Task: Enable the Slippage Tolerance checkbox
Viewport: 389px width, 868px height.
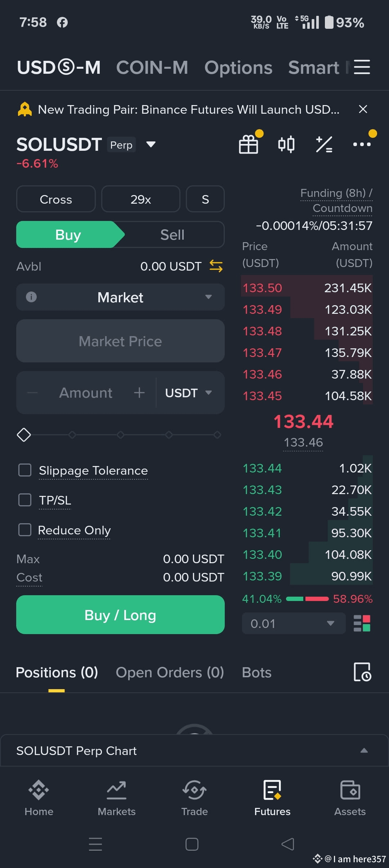Action: (25, 470)
